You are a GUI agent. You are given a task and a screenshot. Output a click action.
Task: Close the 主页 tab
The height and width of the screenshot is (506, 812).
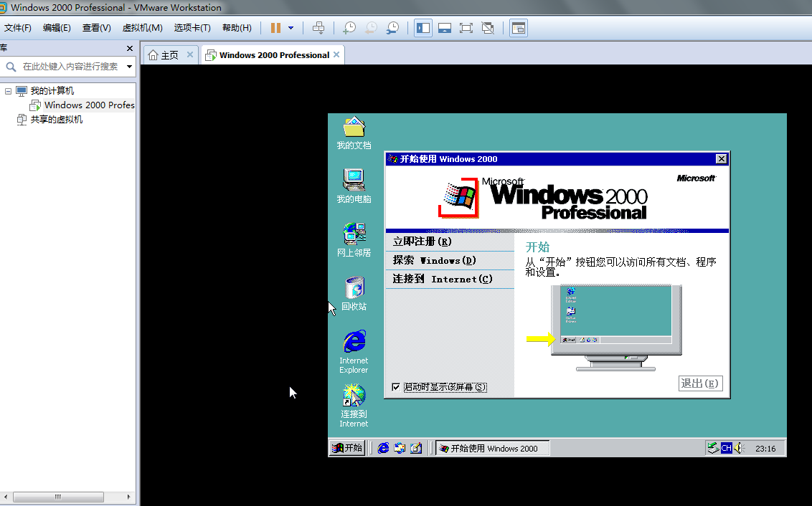click(x=190, y=54)
